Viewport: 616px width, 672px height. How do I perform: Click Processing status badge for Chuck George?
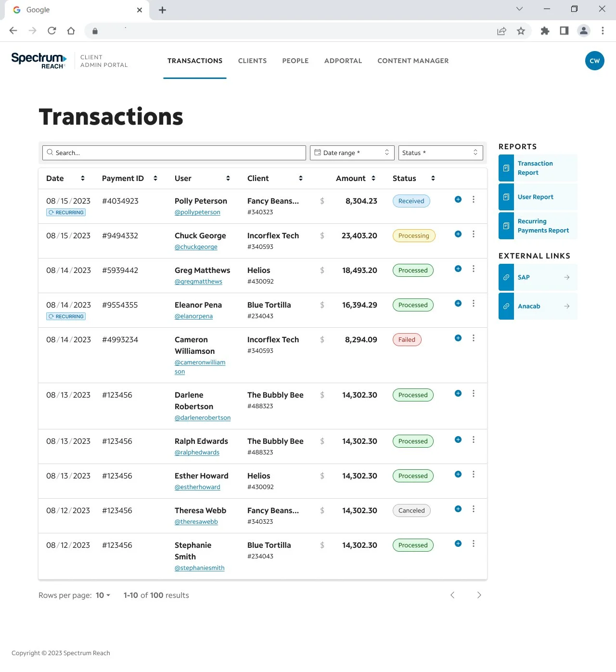pyautogui.click(x=414, y=236)
